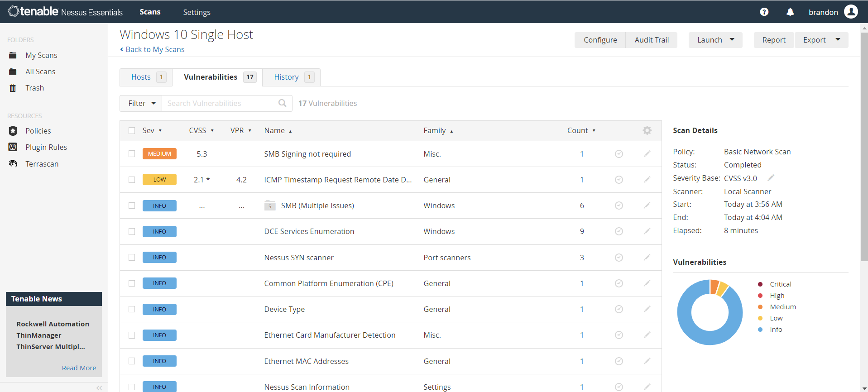
Task: Open the Trash folder icon
Action: [13, 88]
